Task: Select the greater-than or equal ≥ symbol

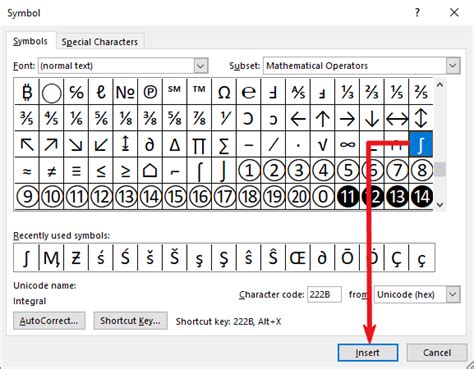Action: click(125, 171)
